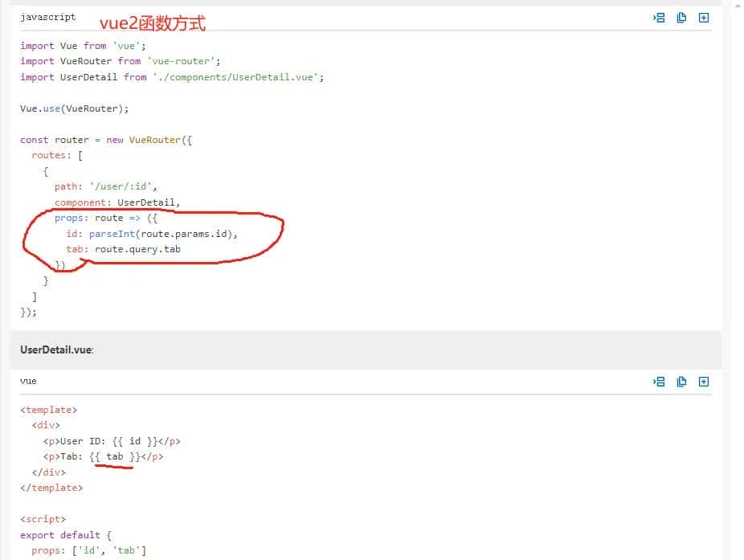Click the 'Vue.use(VueRouter);' line
The width and height of the screenshot is (744, 560).
point(74,108)
